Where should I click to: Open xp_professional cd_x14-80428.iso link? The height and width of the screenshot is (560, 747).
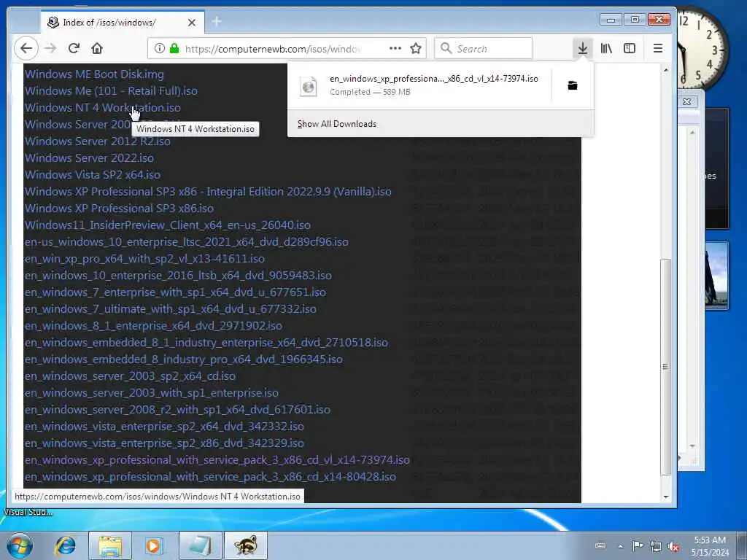(x=210, y=477)
